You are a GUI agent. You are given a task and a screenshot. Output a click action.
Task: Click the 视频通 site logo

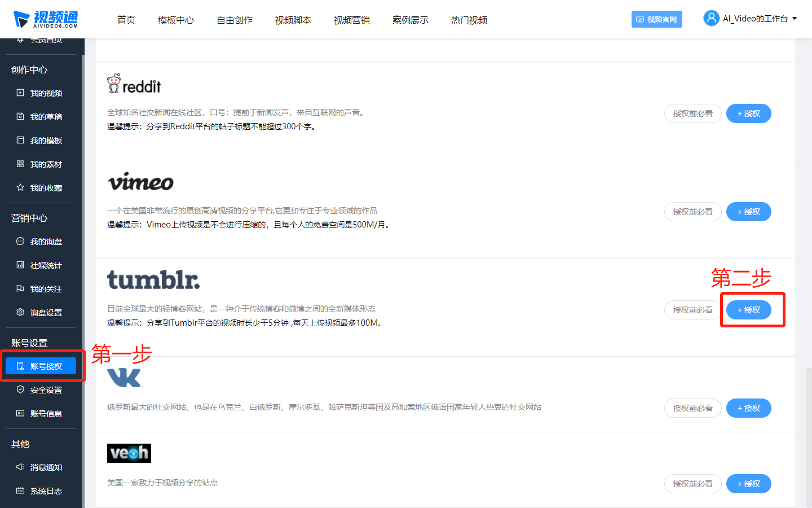pyautogui.click(x=46, y=19)
